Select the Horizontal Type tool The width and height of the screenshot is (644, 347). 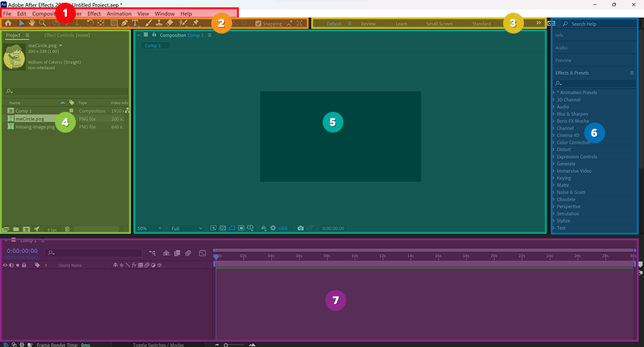point(135,23)
